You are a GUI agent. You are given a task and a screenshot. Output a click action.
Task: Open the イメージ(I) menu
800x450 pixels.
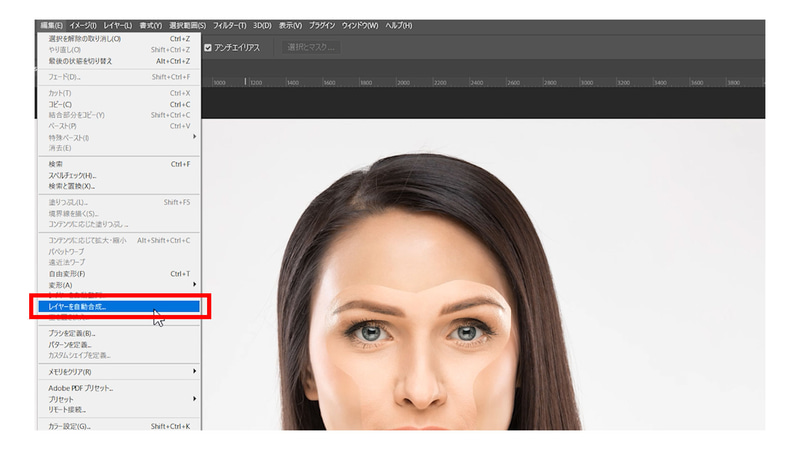(x=83, y=26)
